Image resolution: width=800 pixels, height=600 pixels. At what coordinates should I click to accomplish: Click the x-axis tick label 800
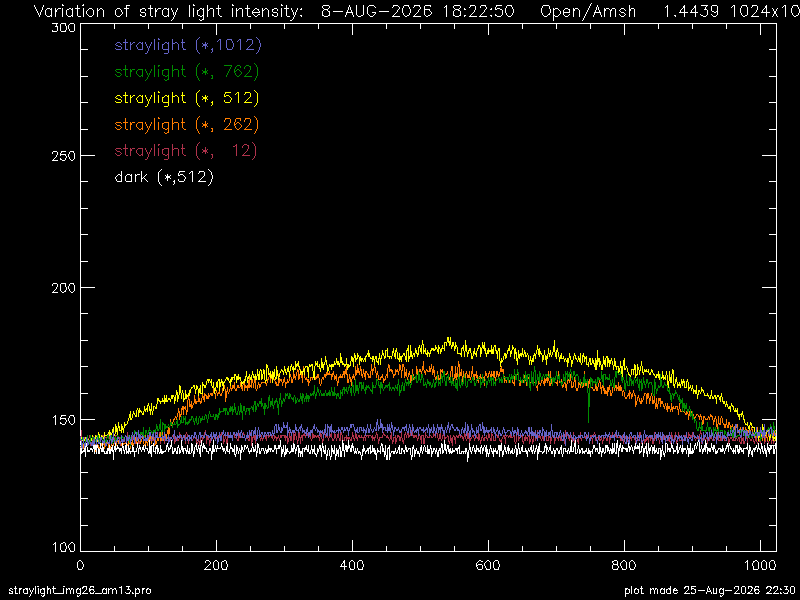point(623,565)
